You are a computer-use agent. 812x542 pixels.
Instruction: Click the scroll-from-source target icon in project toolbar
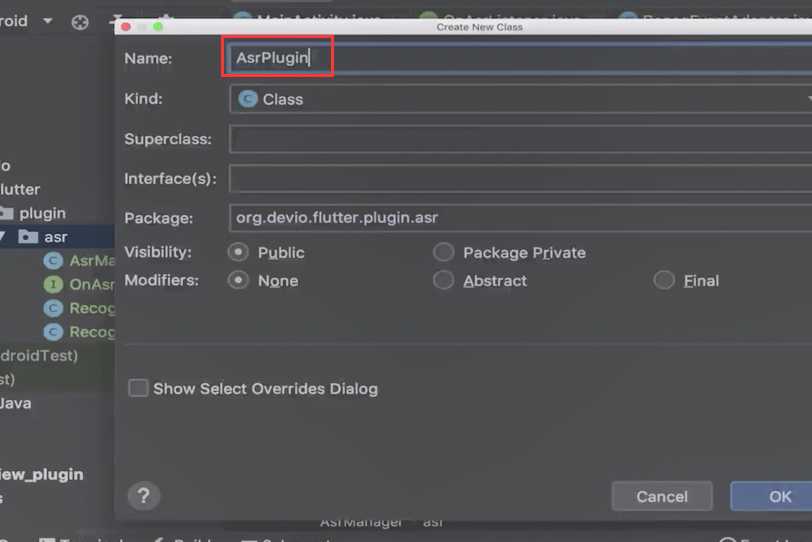tap(80, 22)
